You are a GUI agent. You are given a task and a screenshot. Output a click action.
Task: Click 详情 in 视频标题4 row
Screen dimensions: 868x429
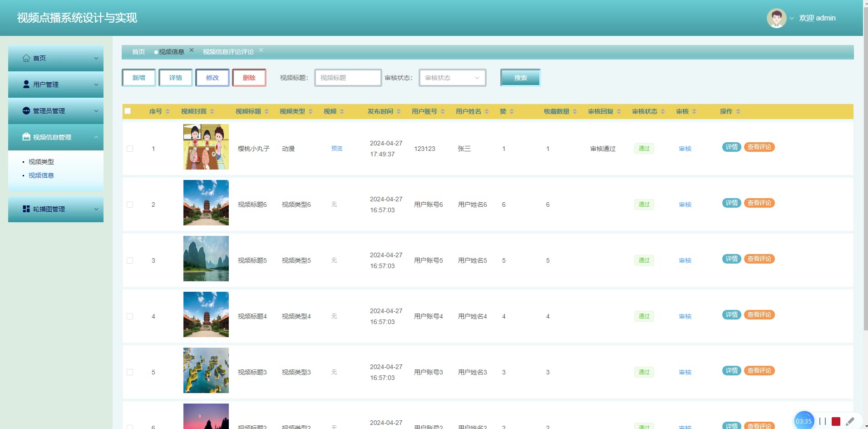pos(731,314)
